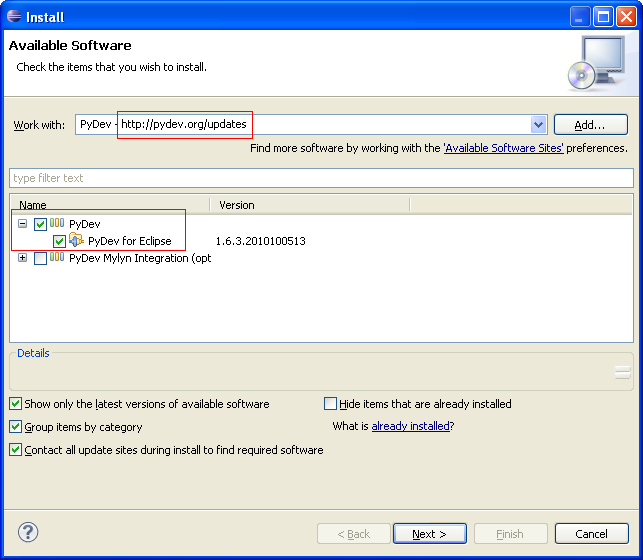
Task: Select the PyDev Mylyn Integration row text
Action: (140, 258)
